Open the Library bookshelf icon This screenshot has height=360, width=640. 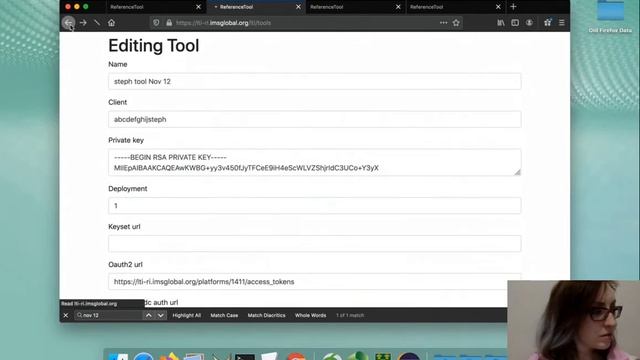501,23
